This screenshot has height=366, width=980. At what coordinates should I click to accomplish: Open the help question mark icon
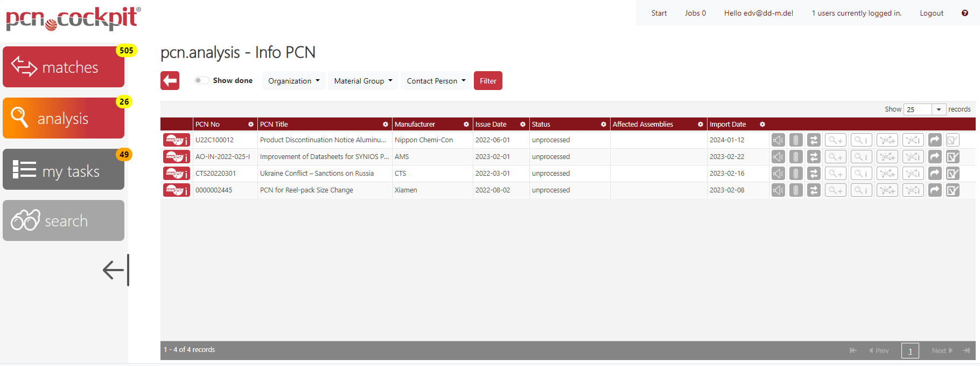(x=964, y=13)
